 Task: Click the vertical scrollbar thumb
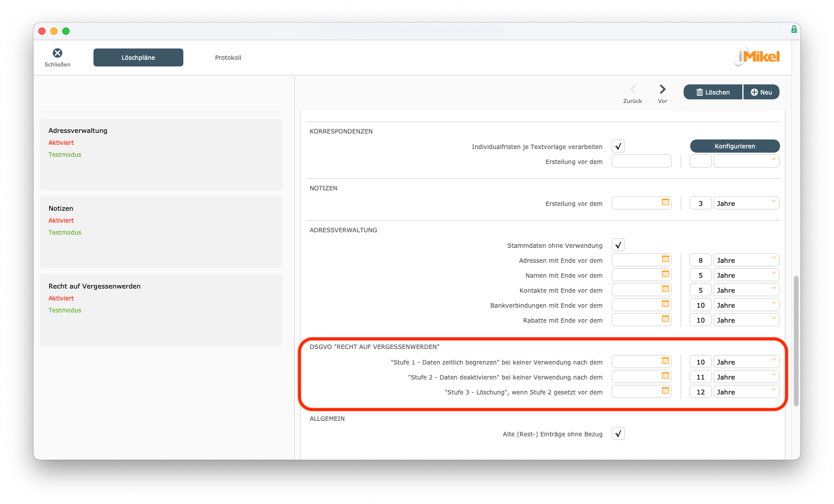[x=796, y=341]
